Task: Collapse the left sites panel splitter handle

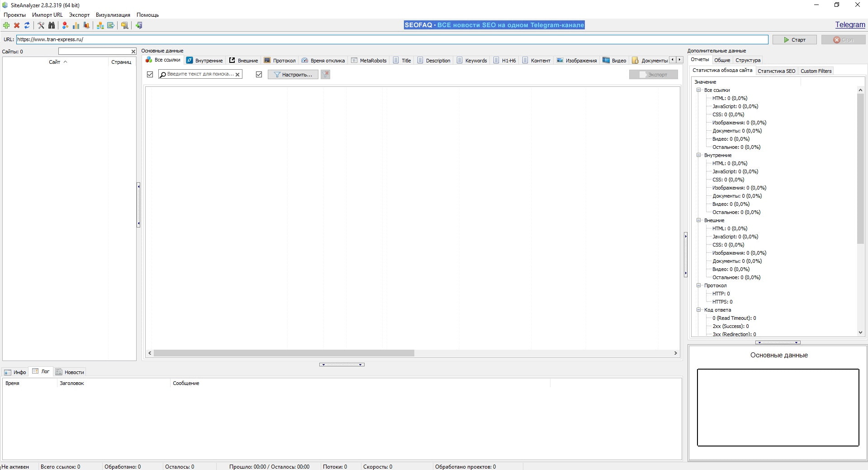Action: [138, 205]
